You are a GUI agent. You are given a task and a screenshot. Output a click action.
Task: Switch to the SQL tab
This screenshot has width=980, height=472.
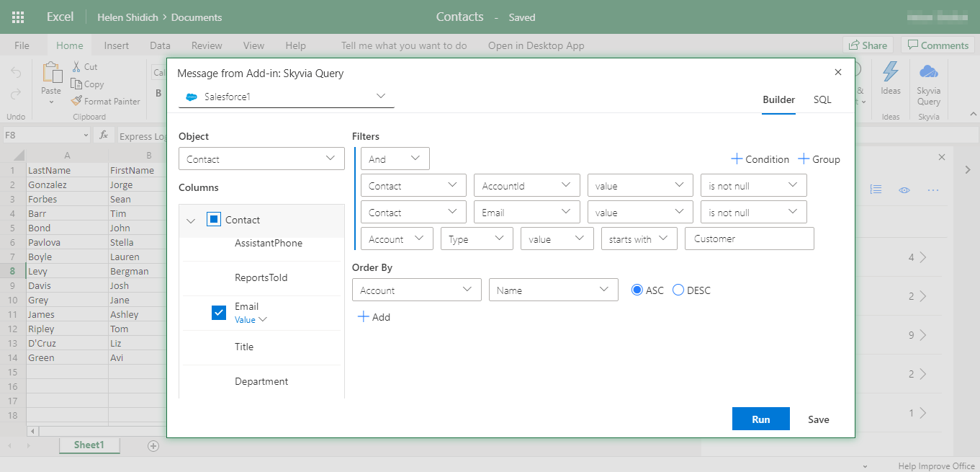(x=822, y=99)
